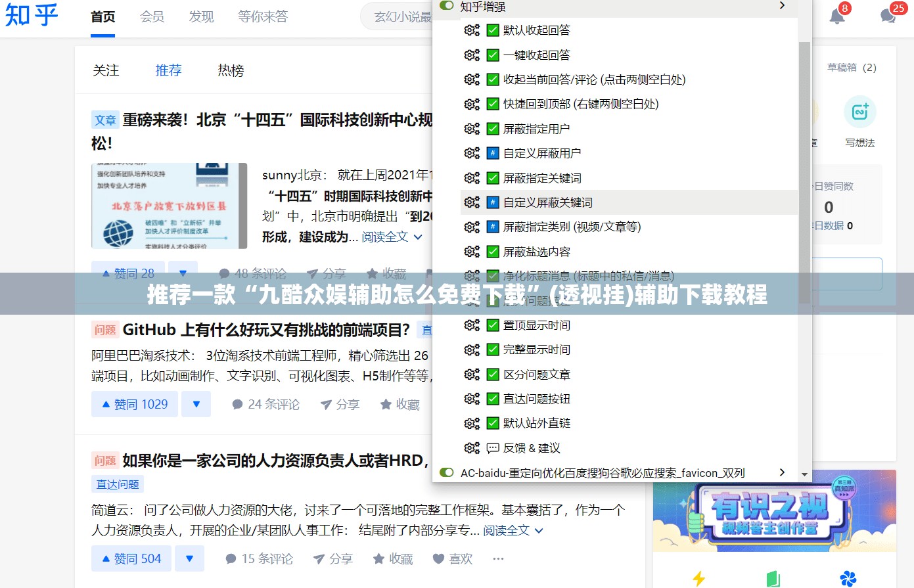The height and width of the screenshot is (588, 914).
Task: Open Beijing article thumbnail image
Action: click(x=169, y=206)
